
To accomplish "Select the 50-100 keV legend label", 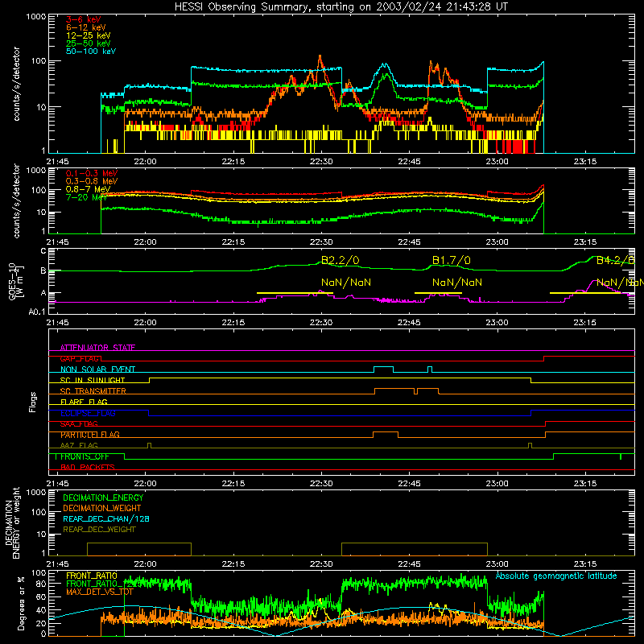I will [x=91, y=52].
